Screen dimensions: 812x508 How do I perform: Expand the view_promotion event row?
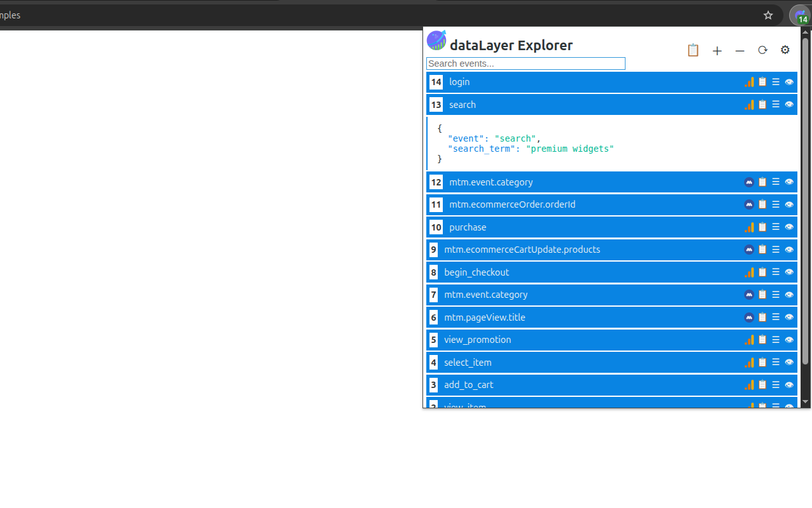612,340
